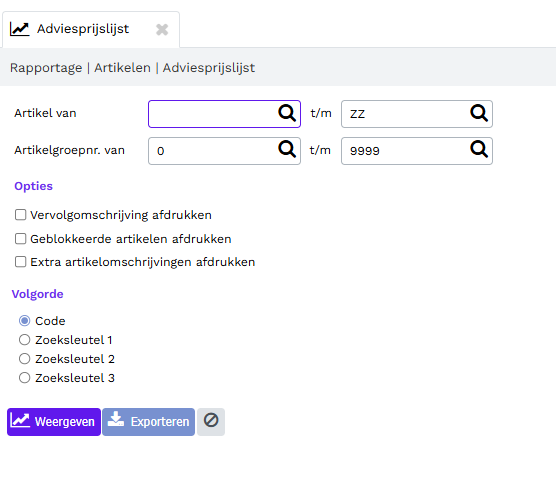Viewport: 556px width, 503px height.
Task: Enable Geblokkeerde artikelen afdrukken checkbox
Action: 21,239
